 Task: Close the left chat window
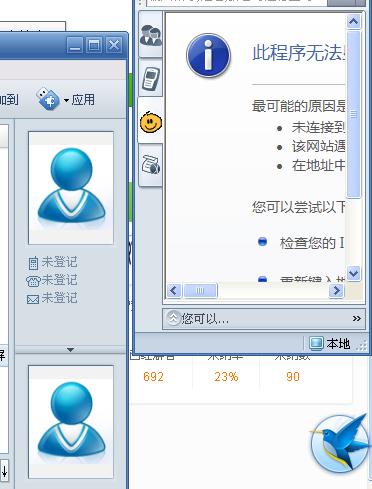[114, 45]
